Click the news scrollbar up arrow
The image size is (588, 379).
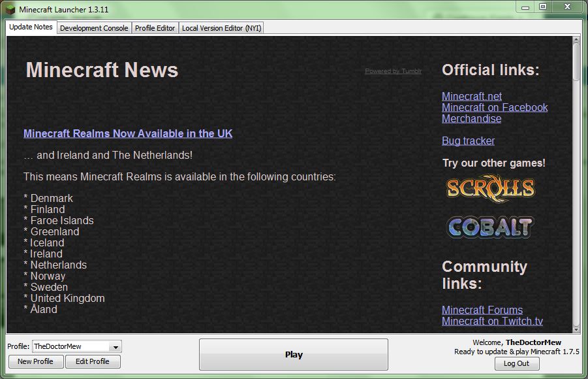[x=576, y=39]
